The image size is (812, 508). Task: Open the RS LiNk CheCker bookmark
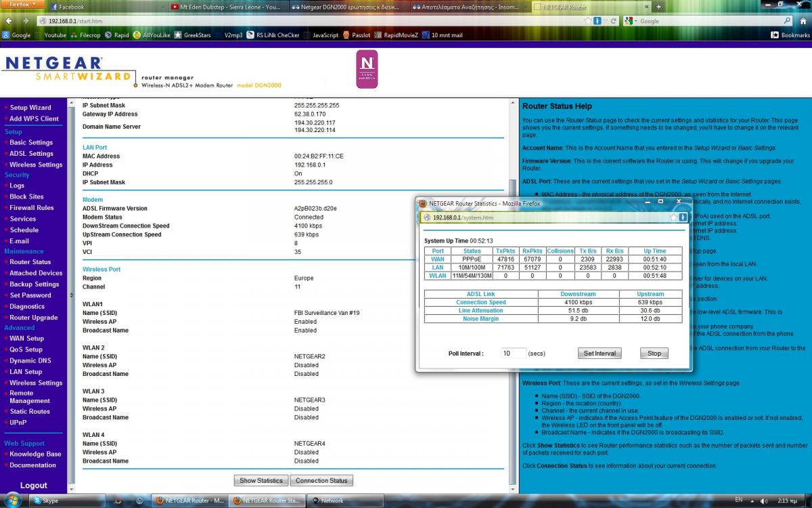(x=273, y=35)
